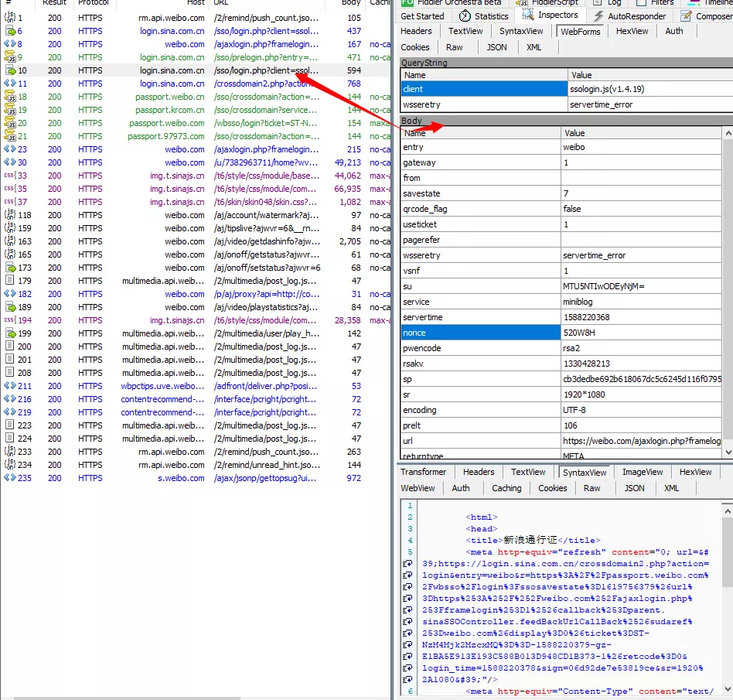Click the up arrow on the Body grid scrollbar
This screenshot has width=733, height=700.
(728, 133)
